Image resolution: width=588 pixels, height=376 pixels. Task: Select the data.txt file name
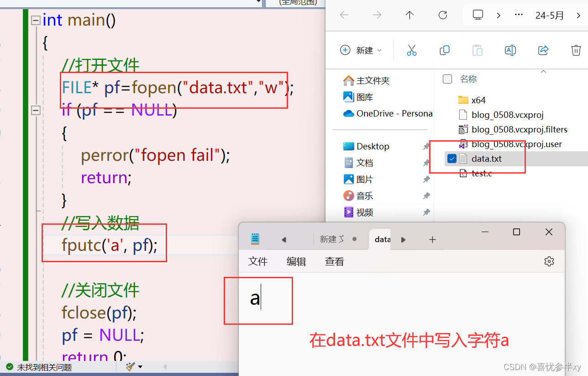(486, 159)
